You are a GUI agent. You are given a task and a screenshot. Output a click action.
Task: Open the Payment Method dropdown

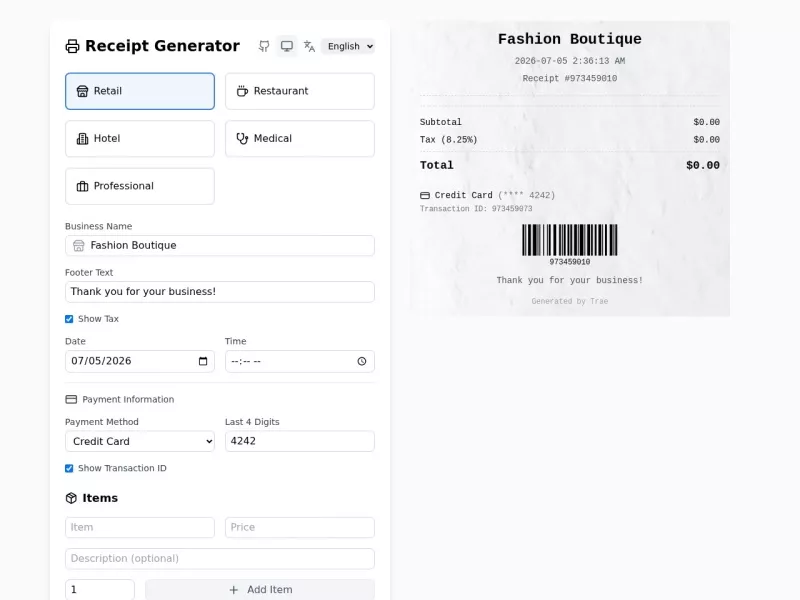click(140, 441)
